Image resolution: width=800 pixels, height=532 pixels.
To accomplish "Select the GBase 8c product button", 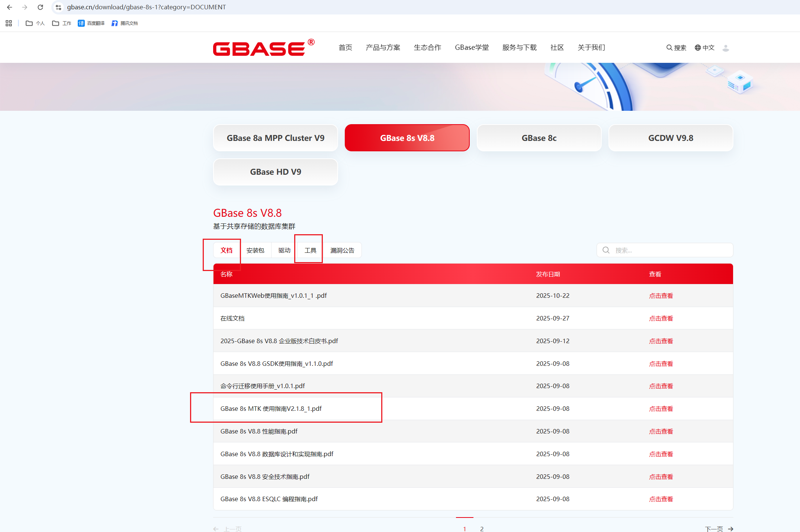I will tap(539, 138).
